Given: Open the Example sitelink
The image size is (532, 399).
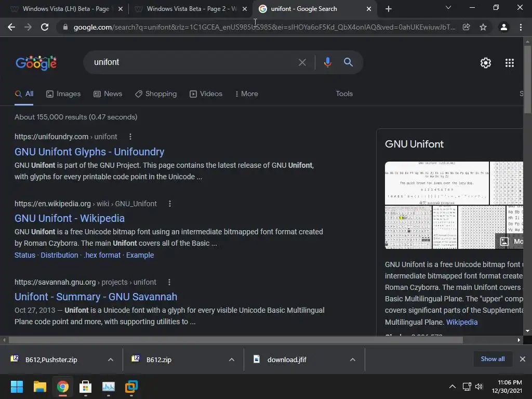Looking at the screenshot, I should pos(140,255).
